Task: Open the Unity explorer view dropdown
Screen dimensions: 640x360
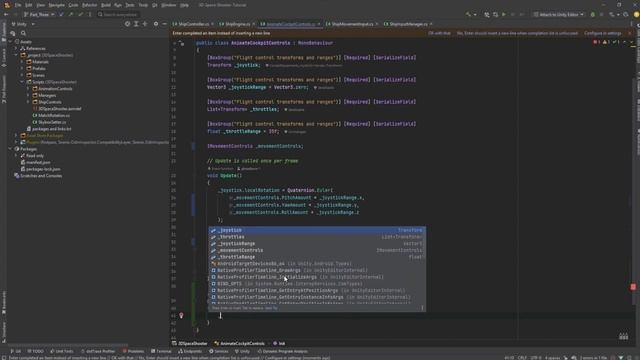Action: 23,24
